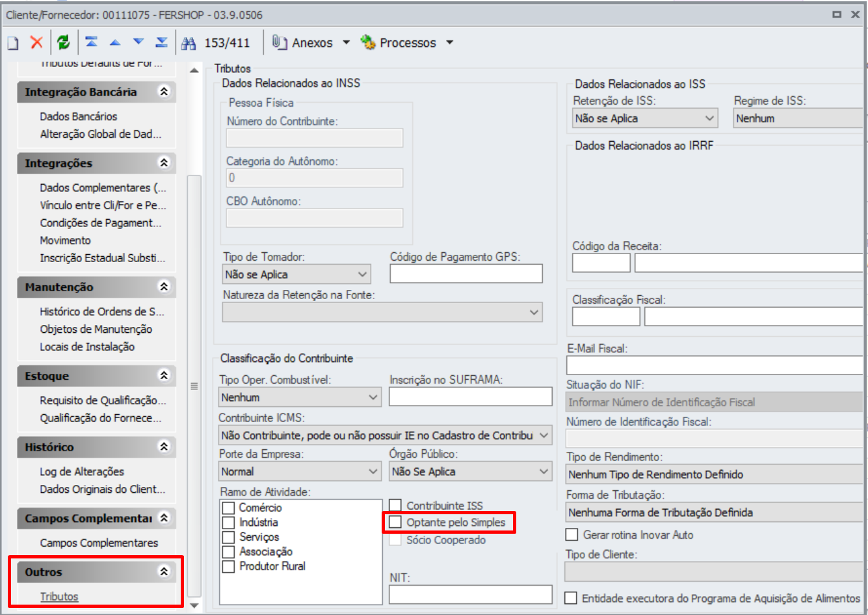This screenshot has height=615, width=868.
Task: Go to last record icon
Action: pyautogui.click(x=162, y=42)
